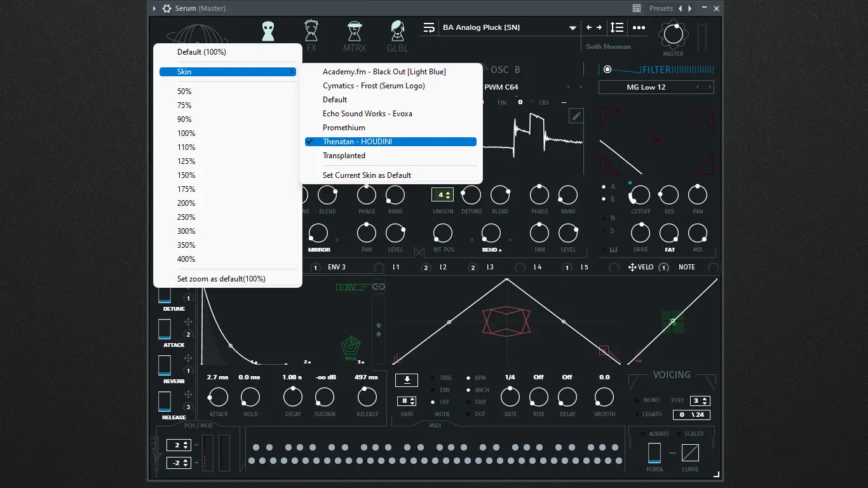Image resolution: width=868 pixels, height=488 pixels.
Task: Open the MG Low 12 filter type selector
Action: [x=656, y=87]
